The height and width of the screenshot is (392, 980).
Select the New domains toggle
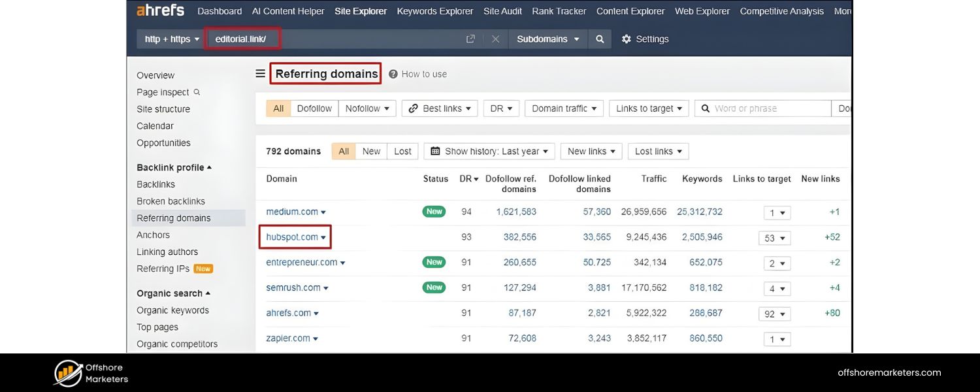click(x=371, y=152)
